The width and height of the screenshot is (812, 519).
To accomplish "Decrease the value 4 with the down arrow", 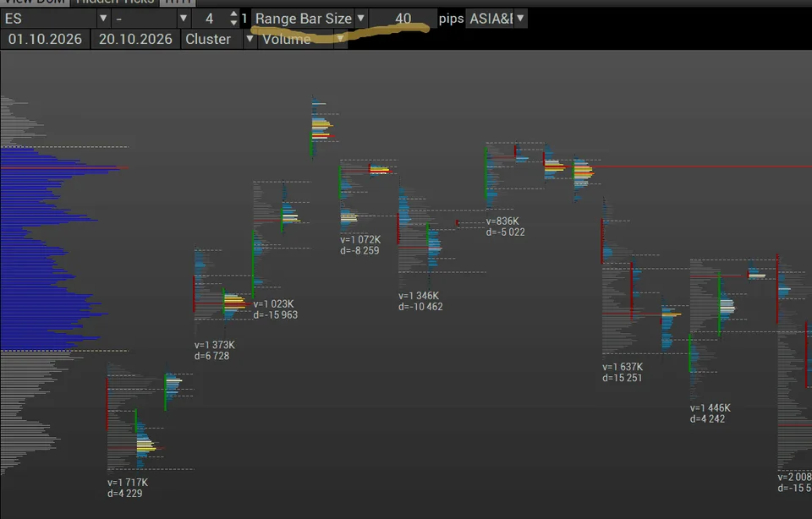I will pos(233,23).
